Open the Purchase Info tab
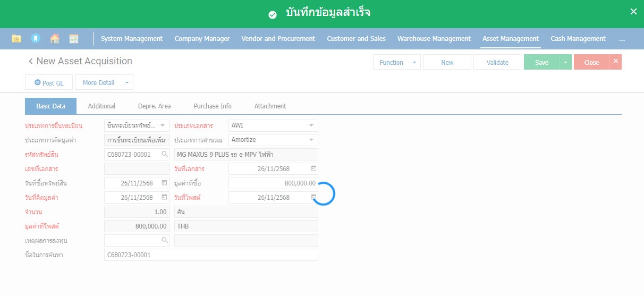 click(213, 106)
